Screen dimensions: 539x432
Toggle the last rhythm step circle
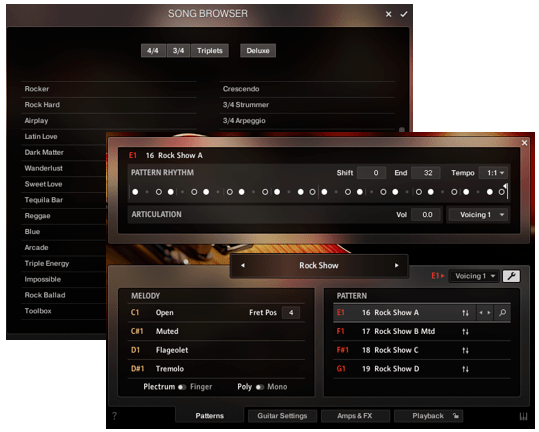click(501, 192)
